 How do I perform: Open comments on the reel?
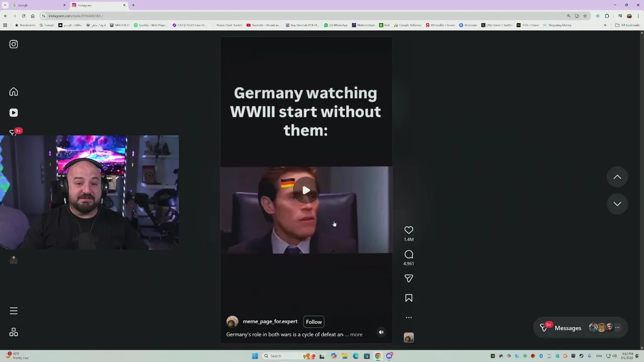click(x=409, y=254)
